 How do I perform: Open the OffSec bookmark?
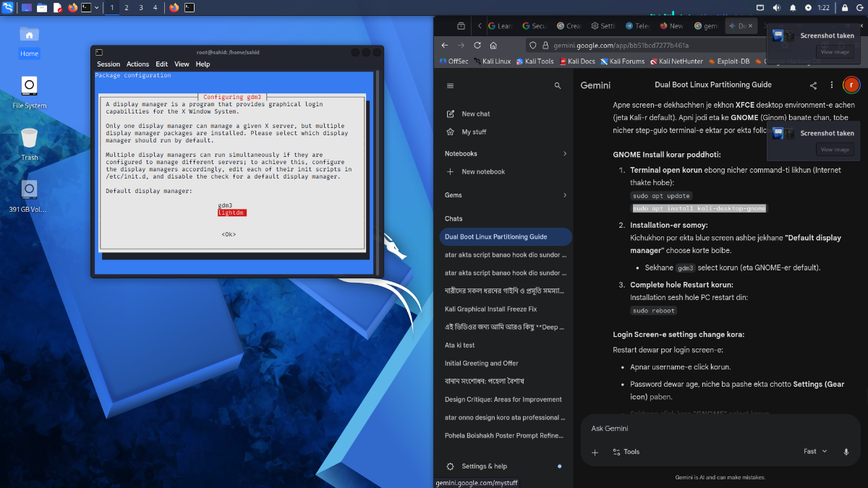click(453, 61)
